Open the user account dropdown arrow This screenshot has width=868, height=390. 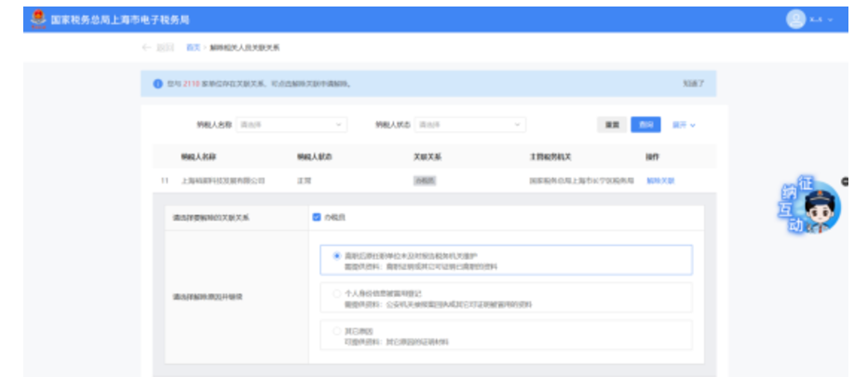click(831, 20)
